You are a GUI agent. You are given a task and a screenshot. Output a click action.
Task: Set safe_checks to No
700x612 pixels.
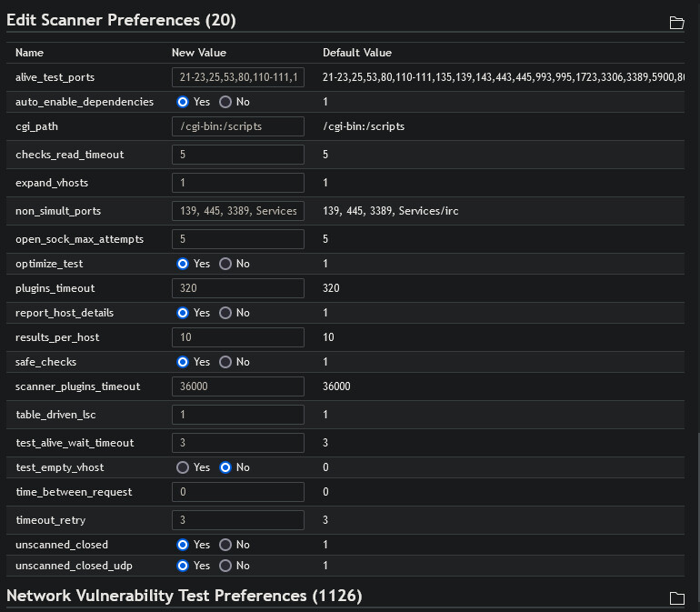click(225, 362)
